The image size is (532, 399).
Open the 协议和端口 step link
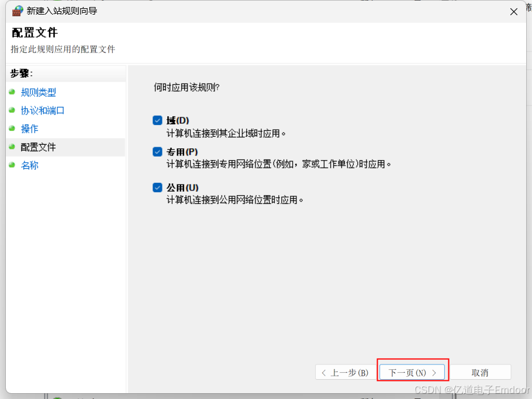(43, 110)
